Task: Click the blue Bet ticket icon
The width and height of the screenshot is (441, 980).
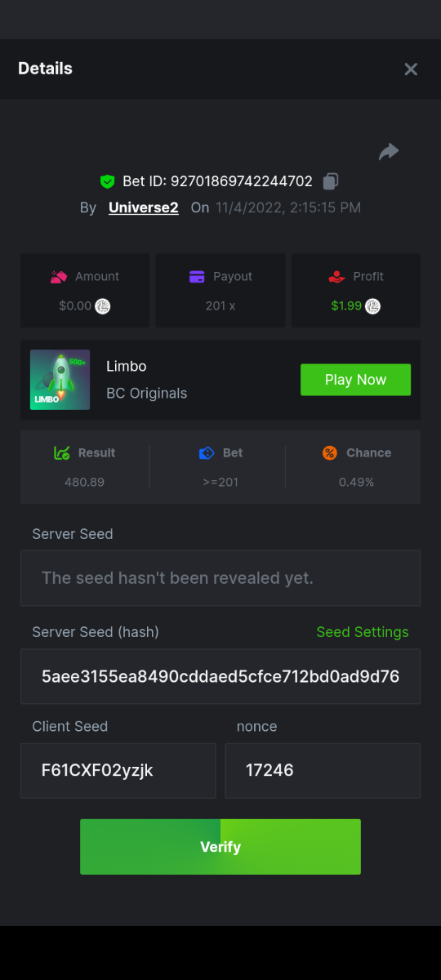Action: (x=207, y=453)
